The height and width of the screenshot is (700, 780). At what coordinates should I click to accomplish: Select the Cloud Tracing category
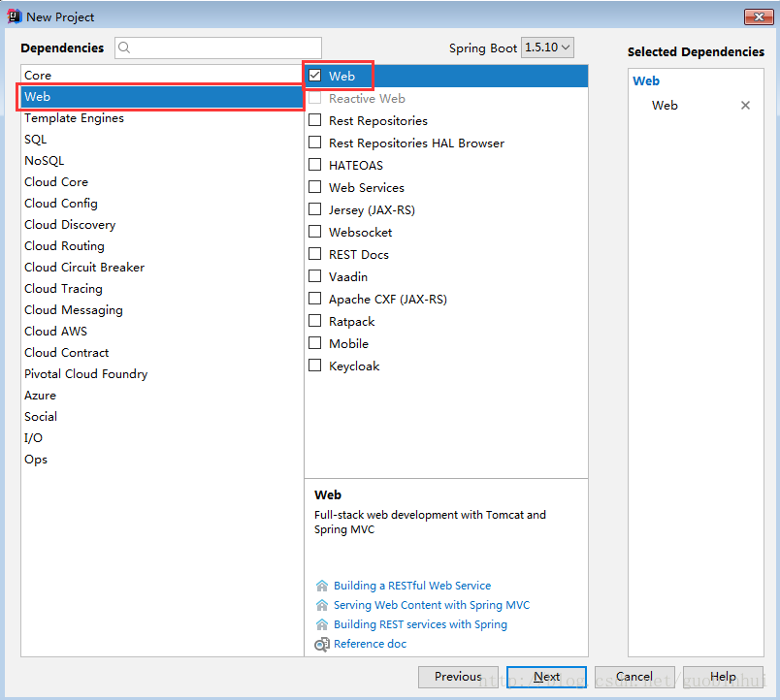pos(162,289)
